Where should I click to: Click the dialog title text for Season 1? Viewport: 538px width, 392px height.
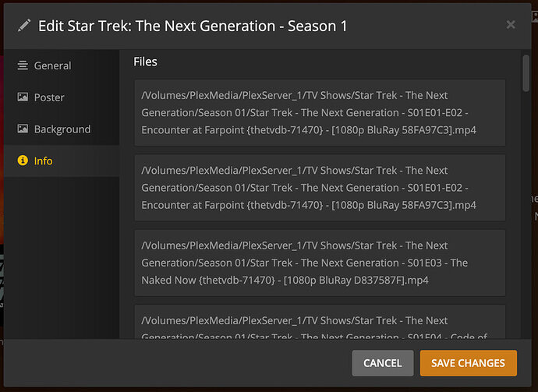(193, 26)
